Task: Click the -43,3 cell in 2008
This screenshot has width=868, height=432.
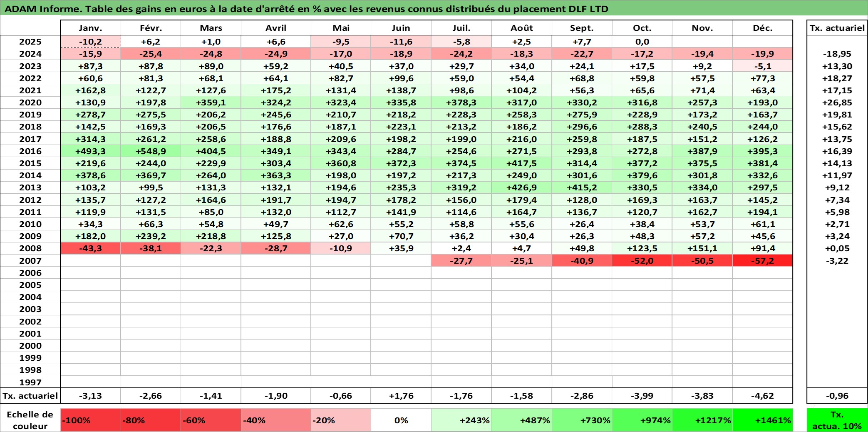Action: (x=90, y=248)
